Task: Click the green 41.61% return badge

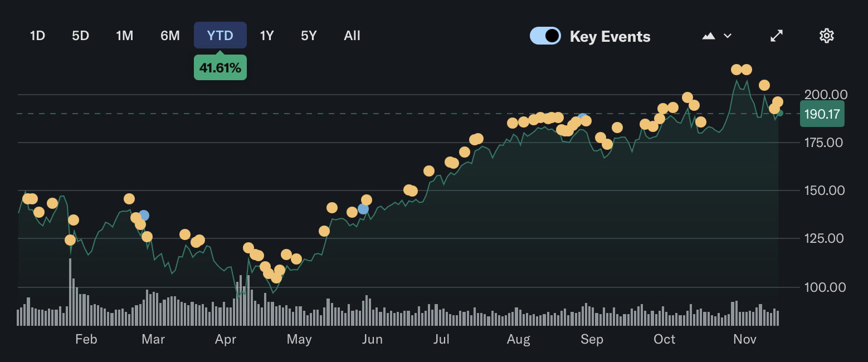Action: point(220,67)
